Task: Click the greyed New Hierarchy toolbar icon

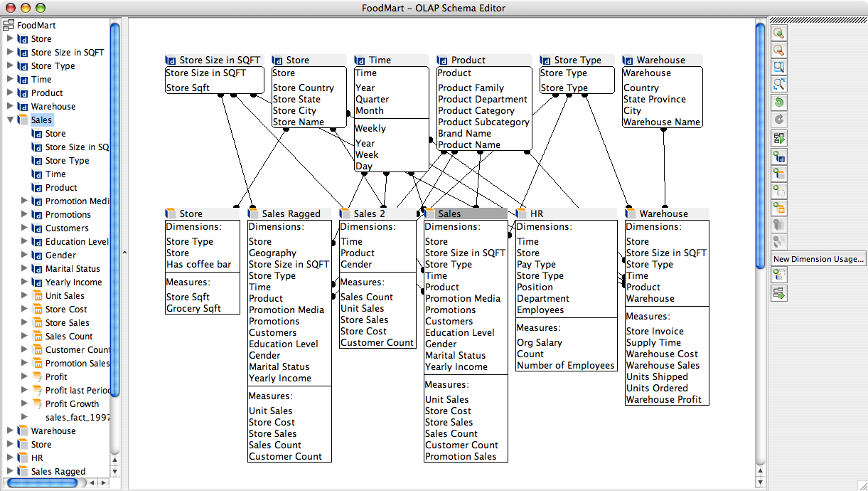Action: pyautogui.click(x=779, y=225)
